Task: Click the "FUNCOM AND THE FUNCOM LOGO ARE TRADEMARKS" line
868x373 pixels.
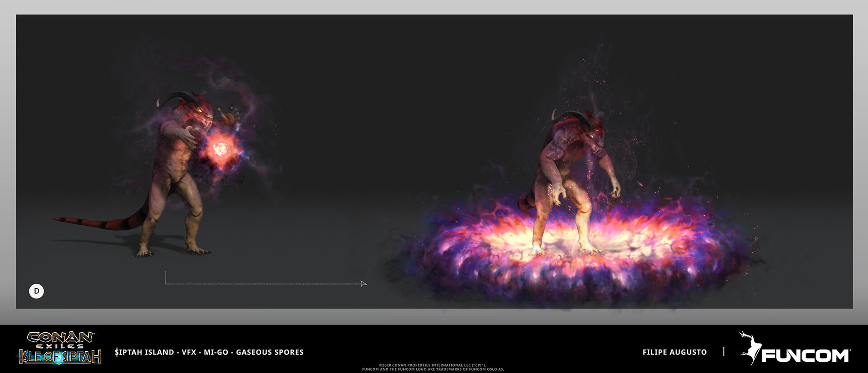Action: 433,369
